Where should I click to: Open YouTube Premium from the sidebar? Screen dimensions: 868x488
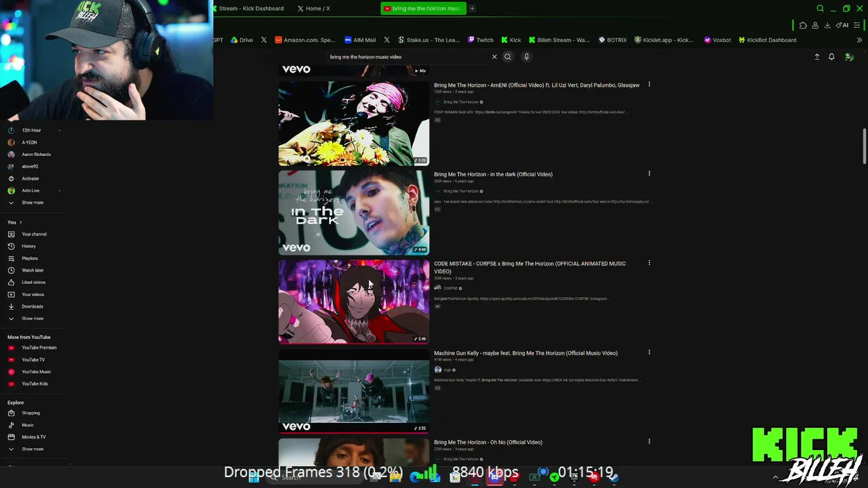click(39, 348)
